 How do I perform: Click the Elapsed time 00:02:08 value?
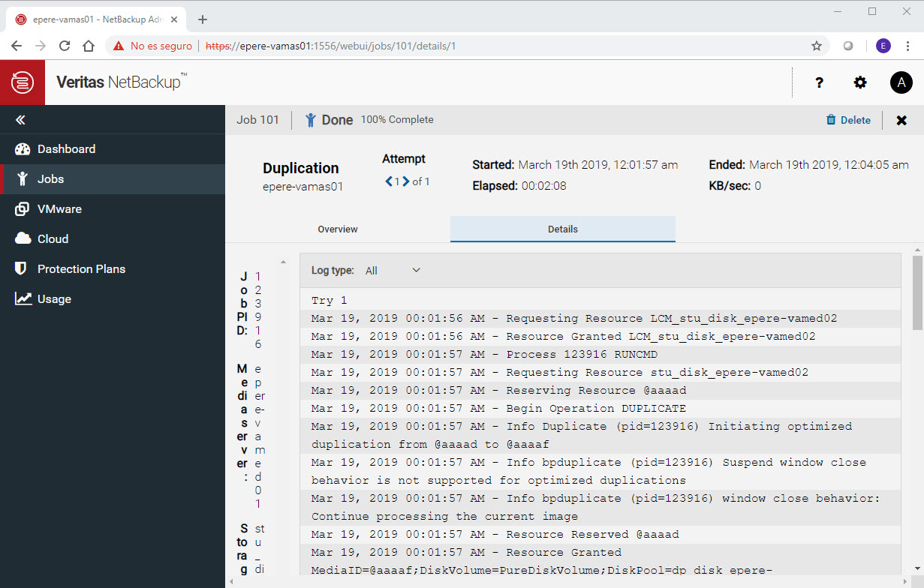pyautogui.click(x=546, y=186)
